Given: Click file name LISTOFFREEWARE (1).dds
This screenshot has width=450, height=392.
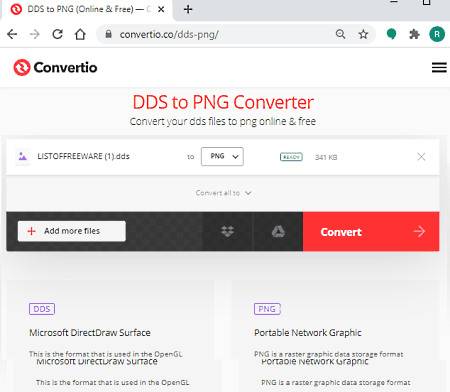Looking at the screenshot, I should click(83, 156).
